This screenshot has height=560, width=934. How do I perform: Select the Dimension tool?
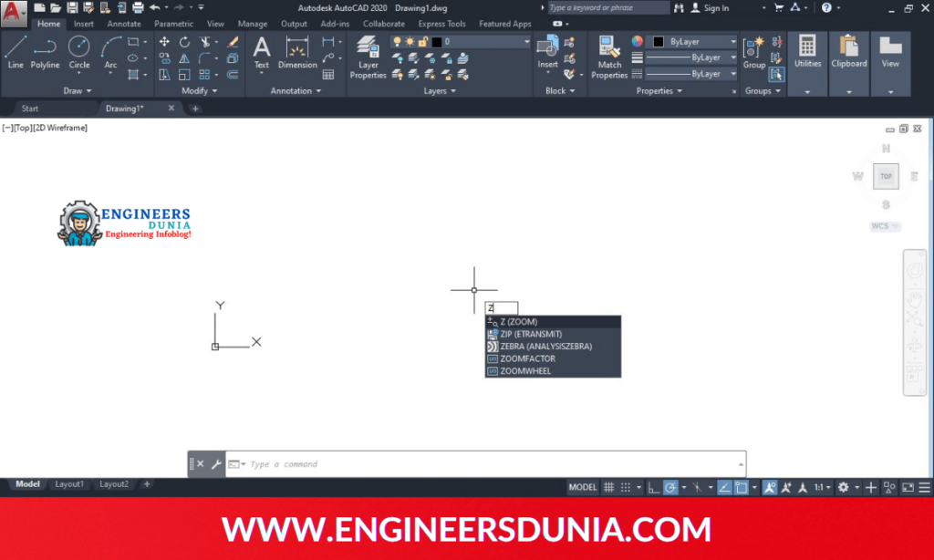(x=296, y=55)
